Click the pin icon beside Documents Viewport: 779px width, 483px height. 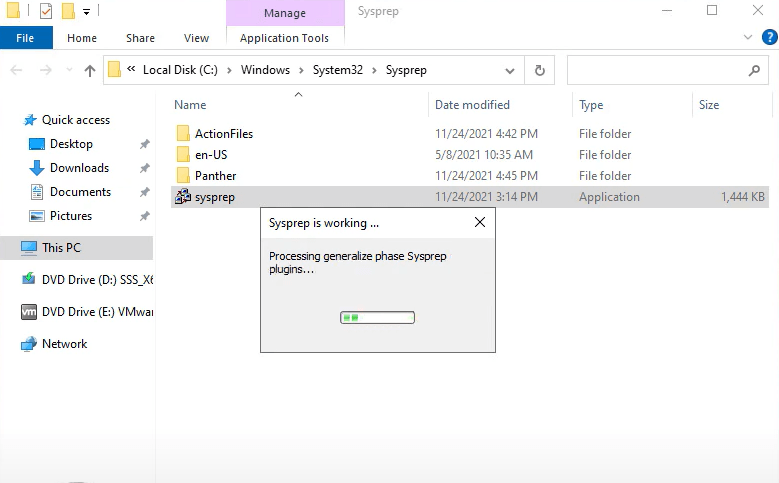pyautogui.click(x=145, y=192)
